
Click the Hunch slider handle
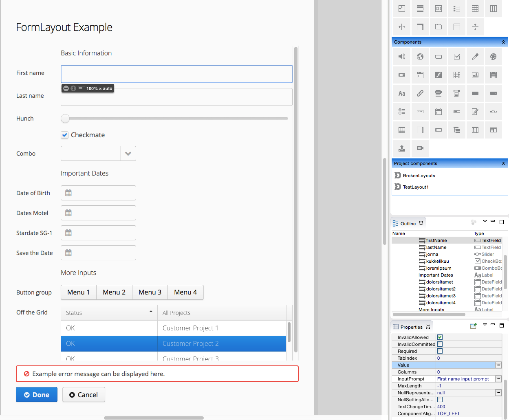tap(65, 118)
